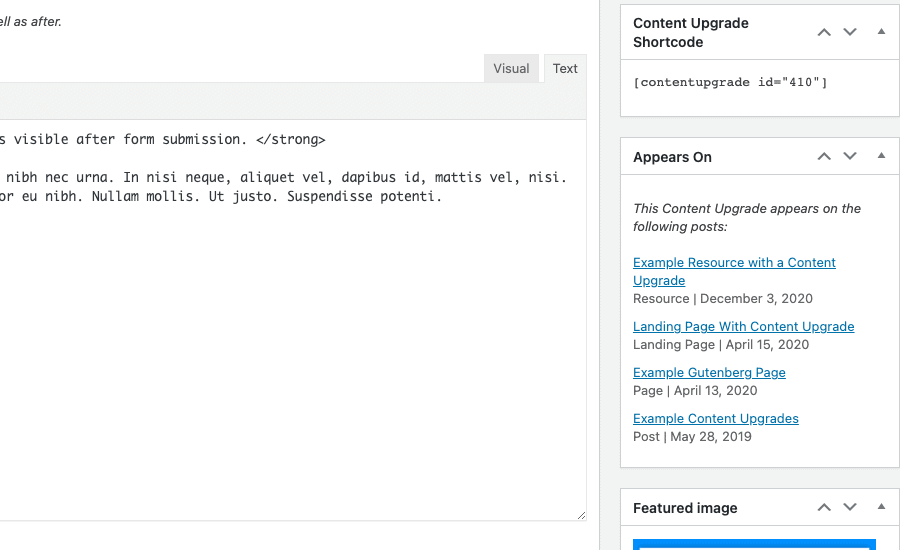Viewport: 900px width, 550px height.
Task: Switch to the Visual editor tab
Action: 511,68
